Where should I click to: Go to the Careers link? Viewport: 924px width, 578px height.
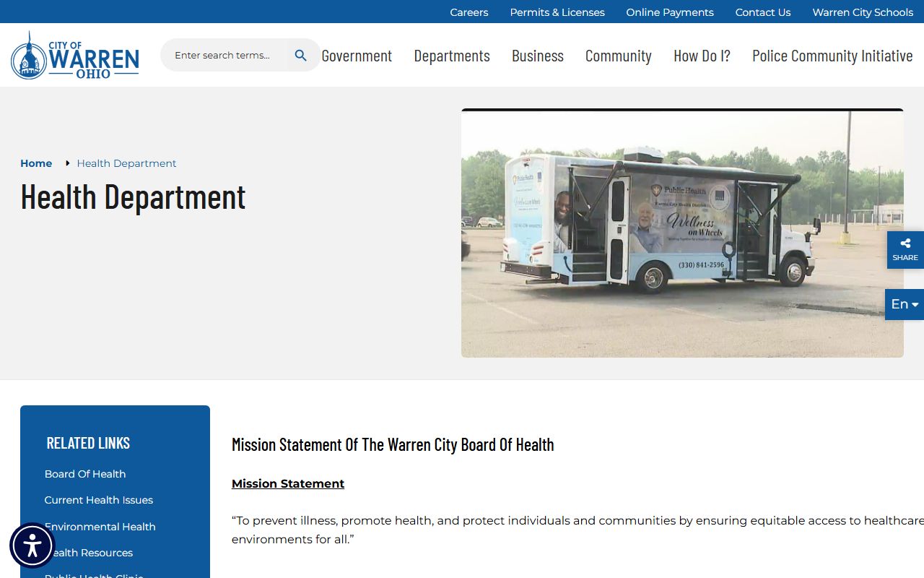[x=469, y=12]
